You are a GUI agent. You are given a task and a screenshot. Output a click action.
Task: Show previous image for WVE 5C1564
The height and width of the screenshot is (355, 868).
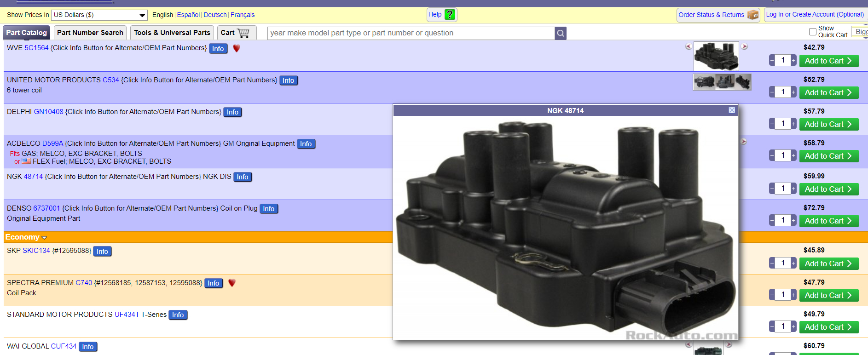pos(689,46)
